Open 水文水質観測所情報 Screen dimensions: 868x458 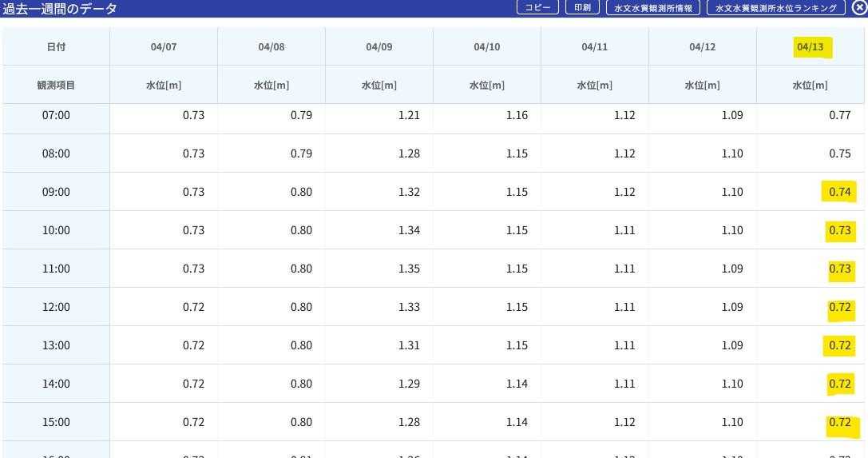click(653, 8)
